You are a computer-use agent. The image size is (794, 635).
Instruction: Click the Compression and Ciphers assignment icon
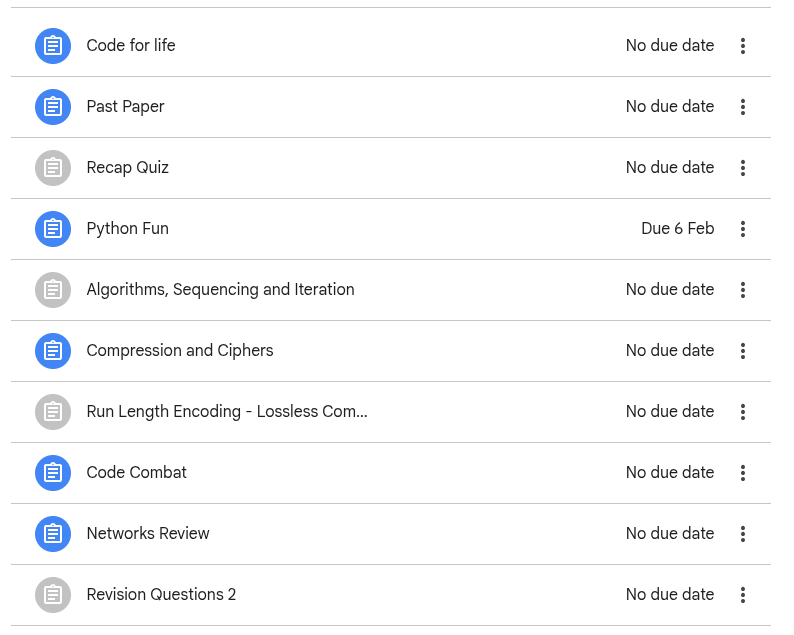(x=53, y=351)
